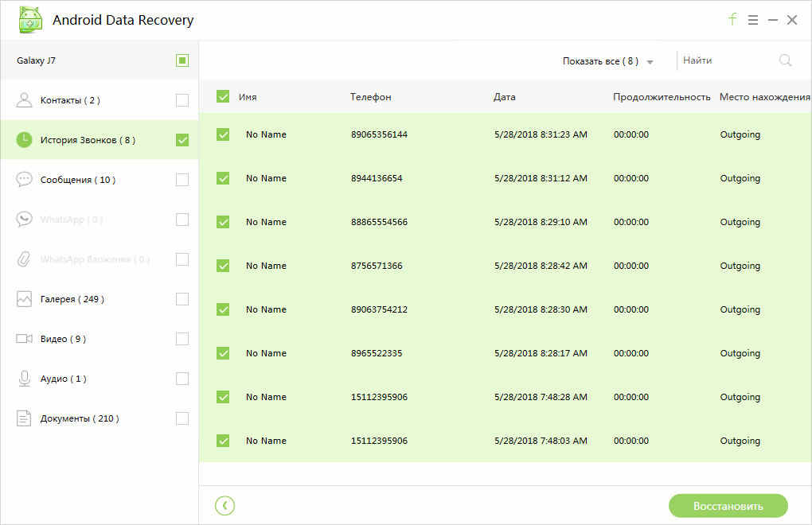
Task: Uncheck the row with phone 89065356144
Action: tap(223, 134)
